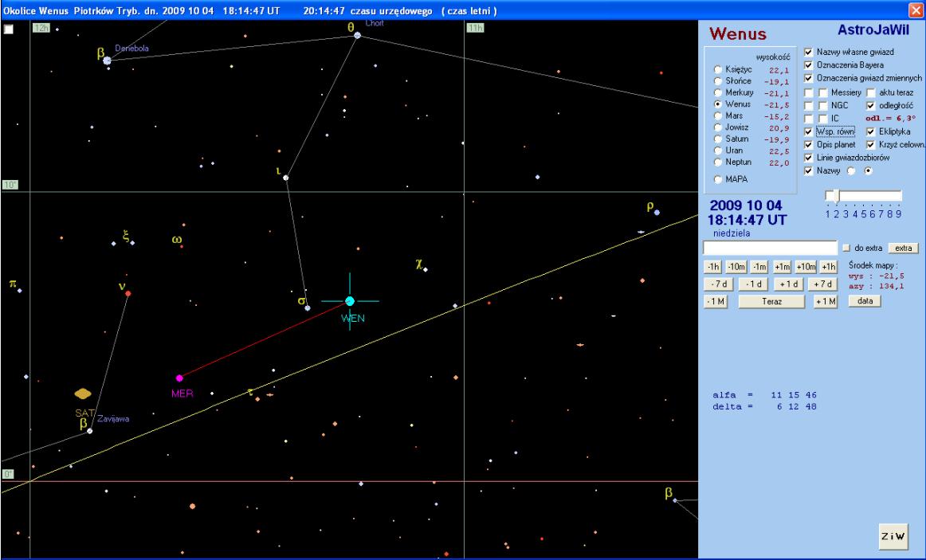Image resolution: width=926 pixels, height=560 pixels.
Task: Toggle Nazwy własne gwiazd checkbox
Action: click(809, 52)
